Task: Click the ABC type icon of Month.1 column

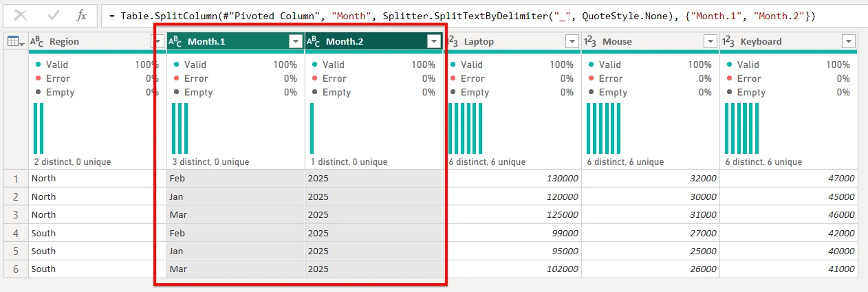Action: [x=175, y=42]
